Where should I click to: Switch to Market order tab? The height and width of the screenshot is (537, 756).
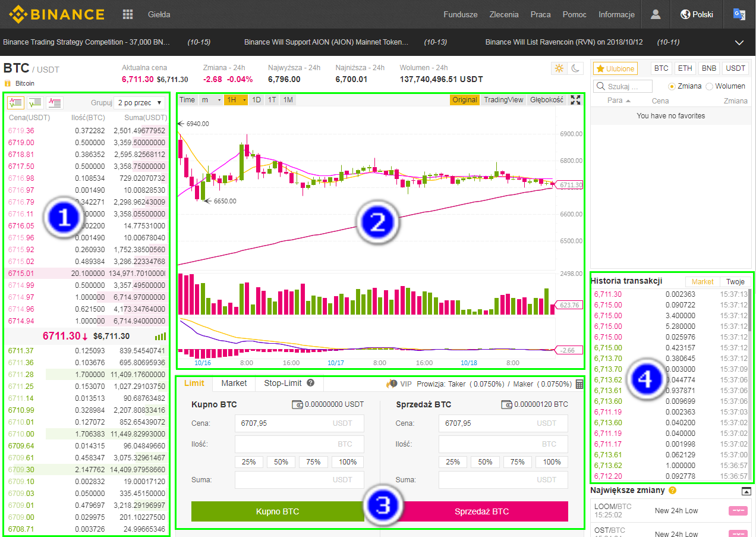[234, 383]
